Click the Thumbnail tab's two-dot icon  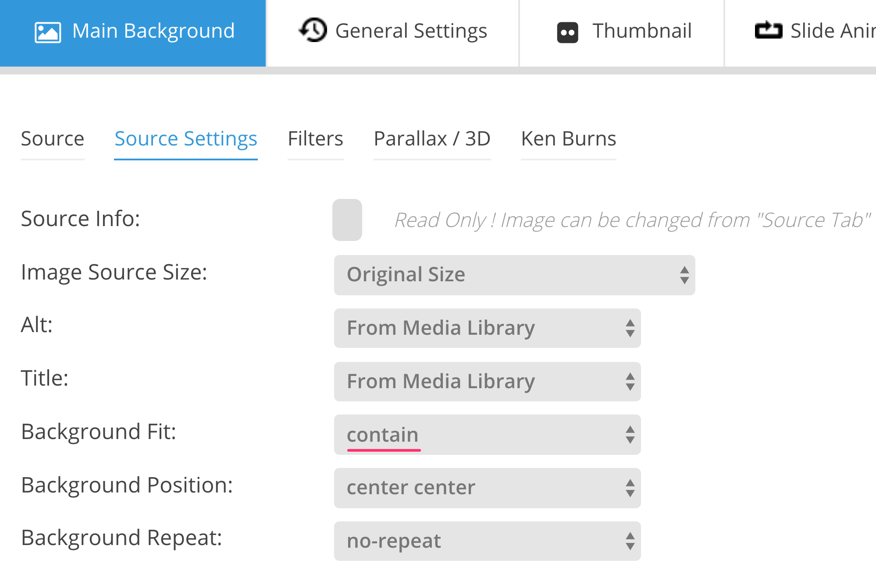point(568,32)
